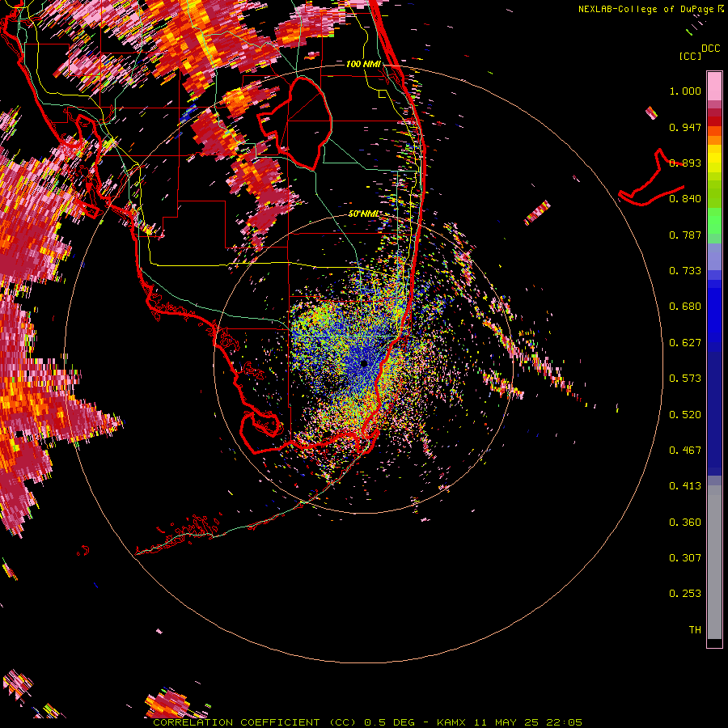Pick the yellow segment of the color bar
Viewport: 728px width, 728px height.
[714, 159]
